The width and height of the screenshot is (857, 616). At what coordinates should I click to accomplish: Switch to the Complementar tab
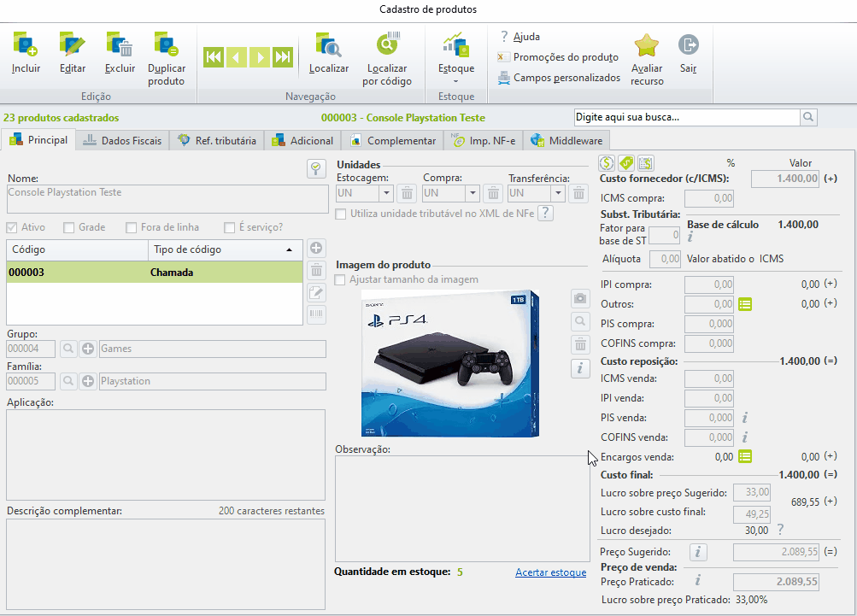coord(393,140)
